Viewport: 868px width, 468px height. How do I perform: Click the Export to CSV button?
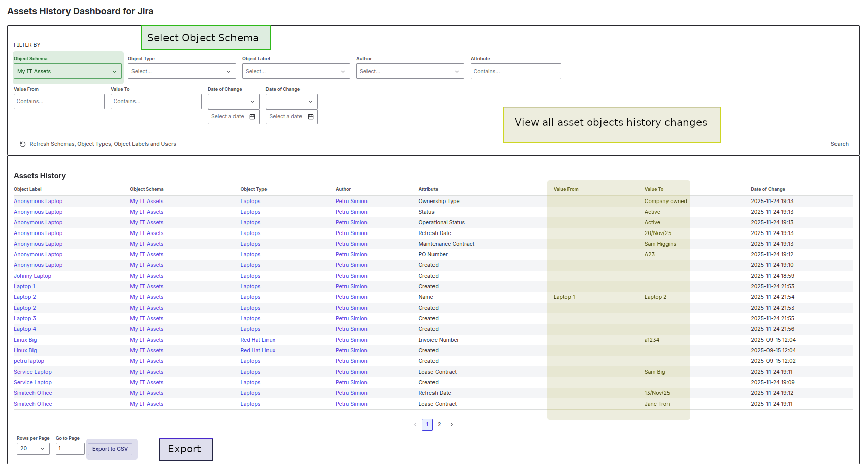click(110, 449)
